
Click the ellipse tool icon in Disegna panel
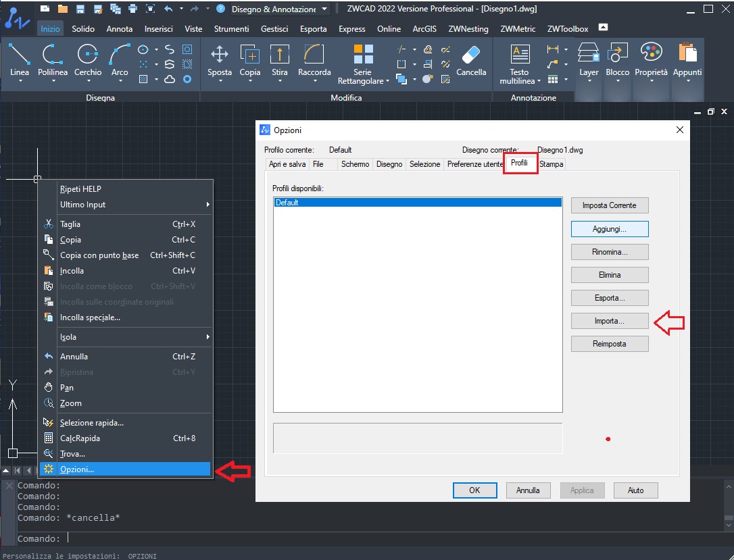[x=143, y=49]
